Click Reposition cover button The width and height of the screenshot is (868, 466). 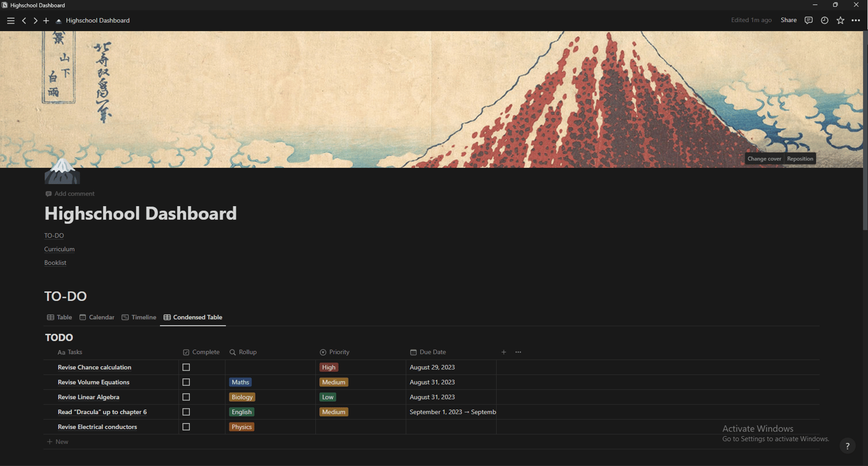click(800, 159)
